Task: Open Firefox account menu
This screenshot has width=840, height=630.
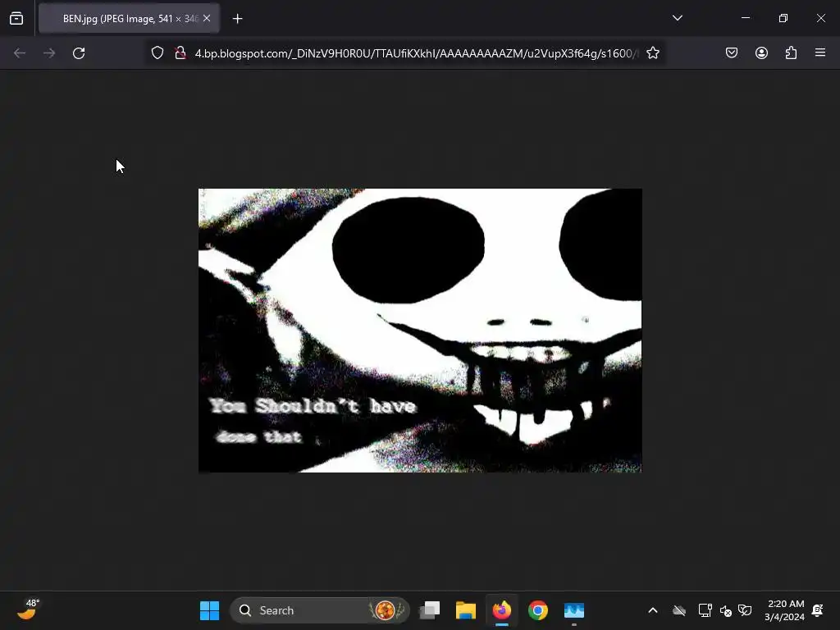Action: [761, 52]
